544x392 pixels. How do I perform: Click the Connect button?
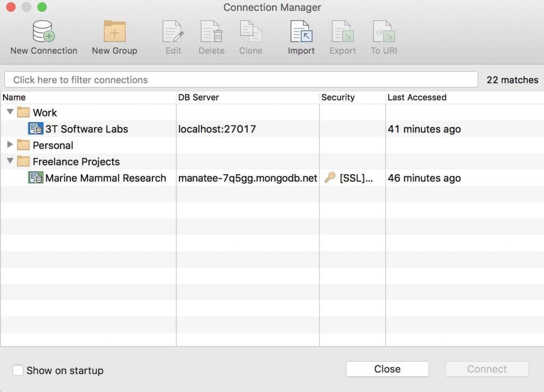[486, 369]
